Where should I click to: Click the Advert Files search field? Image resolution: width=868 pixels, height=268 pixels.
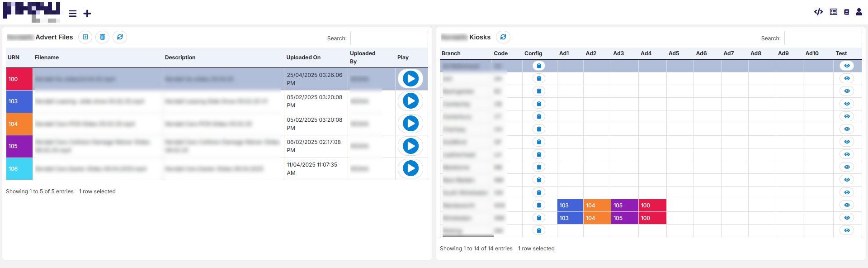[389, 38]
